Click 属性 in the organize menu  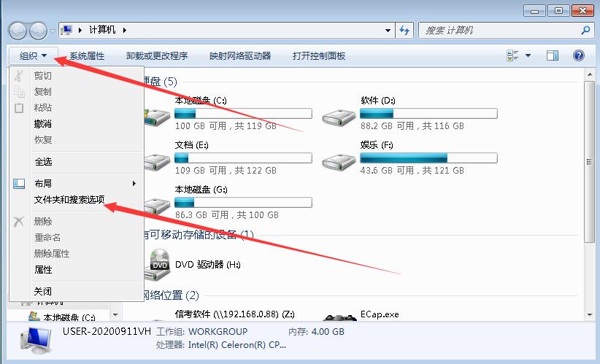43,270
